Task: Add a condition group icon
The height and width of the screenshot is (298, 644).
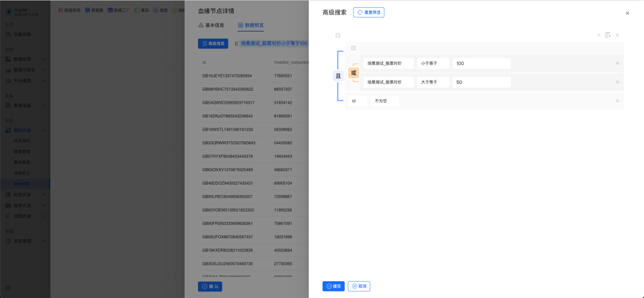Action: click(608, 35)
